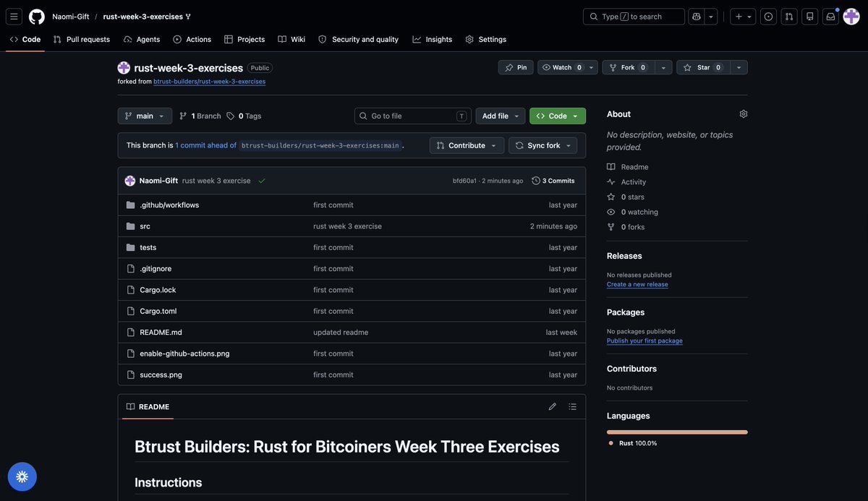
Task: Open the repositories icon in the header
Action: tap(810, 17)
